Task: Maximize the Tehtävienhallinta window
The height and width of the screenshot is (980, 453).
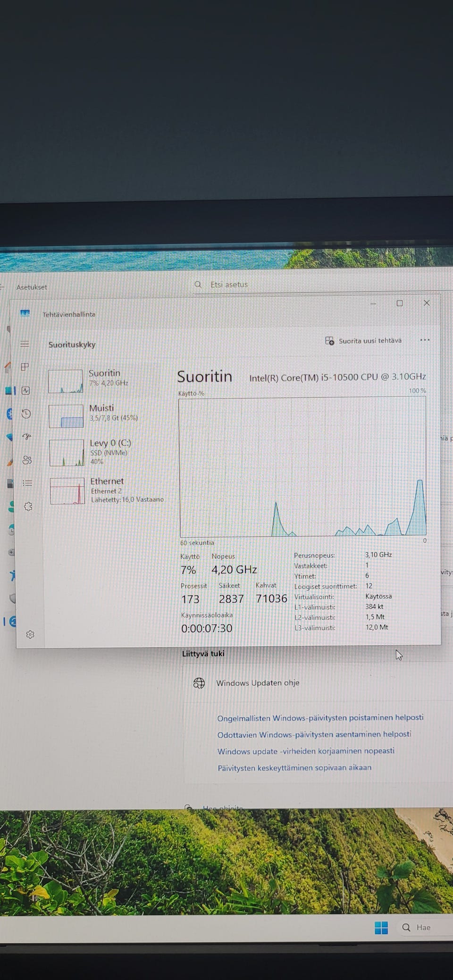Action: 400,303
